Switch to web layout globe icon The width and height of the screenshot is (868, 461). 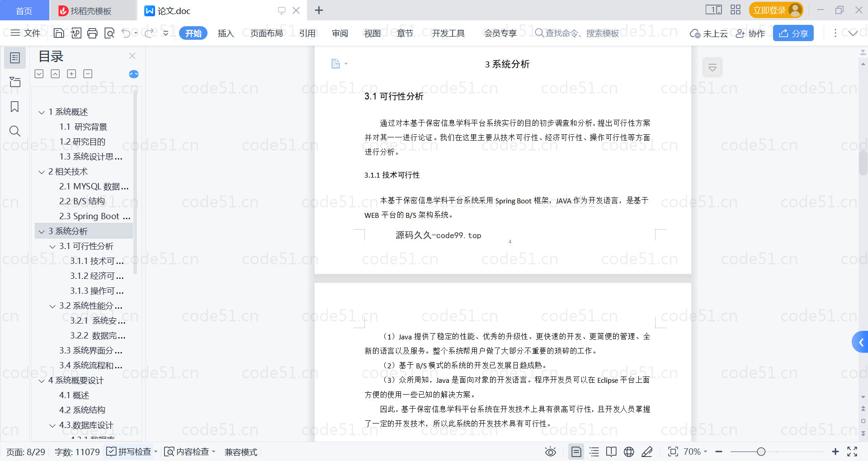(629, 452)
